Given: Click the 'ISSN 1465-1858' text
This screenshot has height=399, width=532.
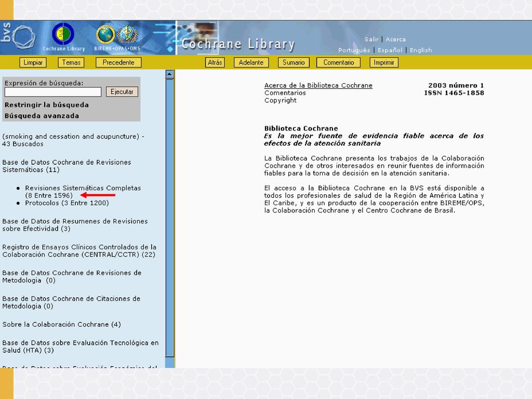Looking at the screenshot, I should [x=454, y=93].
